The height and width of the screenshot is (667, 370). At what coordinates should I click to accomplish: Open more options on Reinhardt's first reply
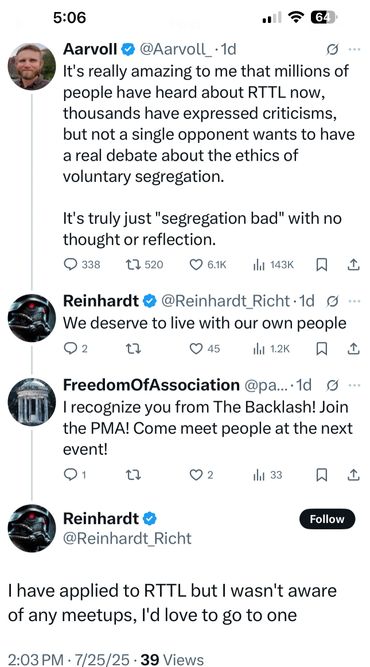tap(354, 301)
